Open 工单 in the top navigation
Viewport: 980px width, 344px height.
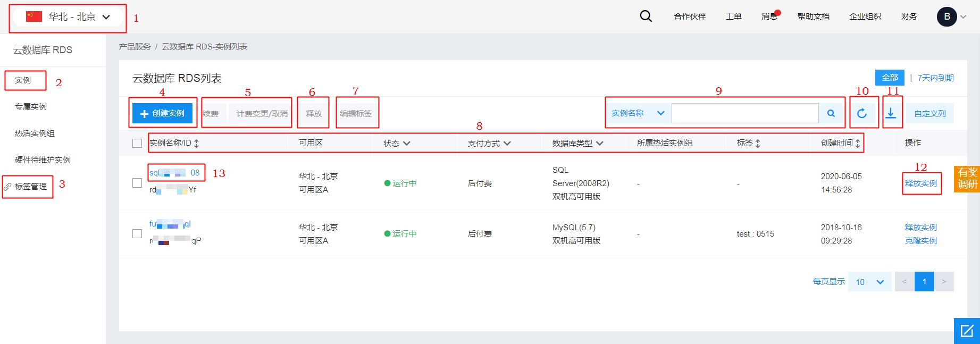(734, 16)
